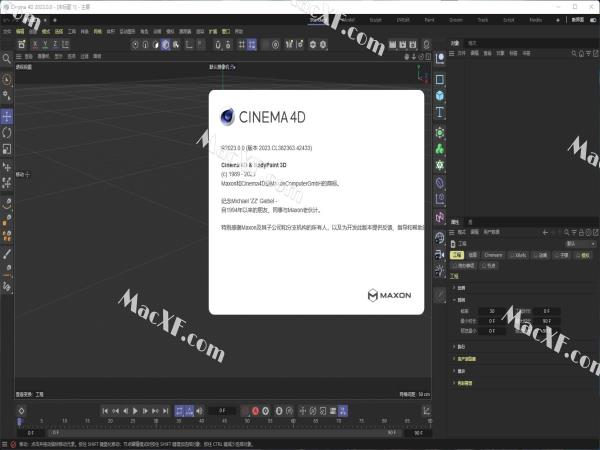Open the Cineware tab in project attributes
Screen dimensions: 600x450
494,255
